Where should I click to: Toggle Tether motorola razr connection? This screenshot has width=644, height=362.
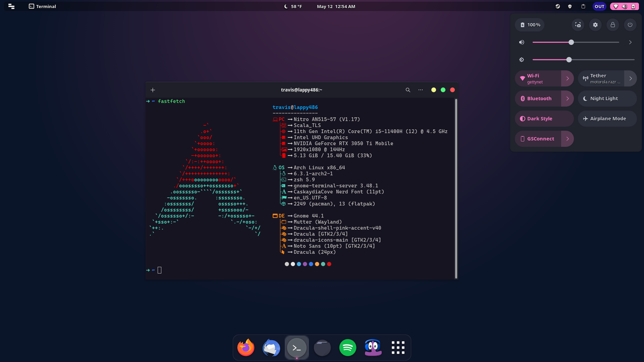click(601, 78)
